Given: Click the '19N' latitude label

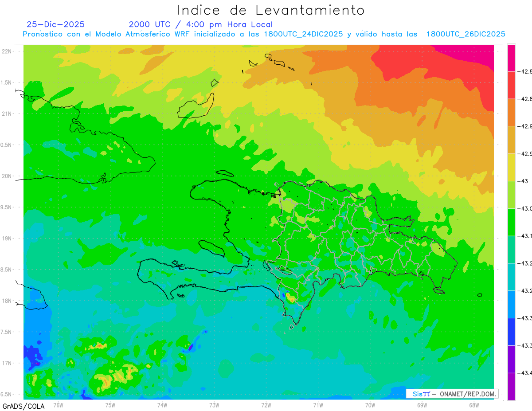Looking at the screenshot, I should [x=7, y=238].
